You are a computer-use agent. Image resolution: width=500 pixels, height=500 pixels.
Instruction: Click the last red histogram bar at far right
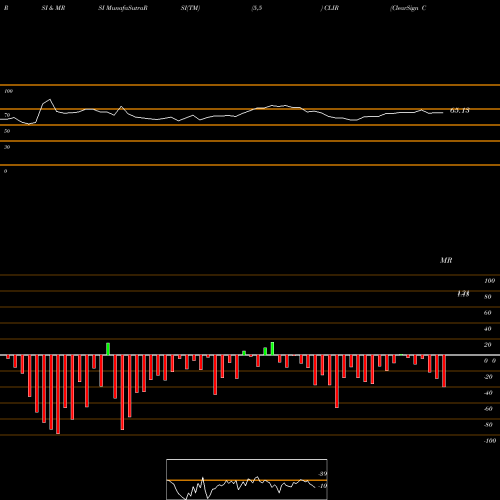444,371
